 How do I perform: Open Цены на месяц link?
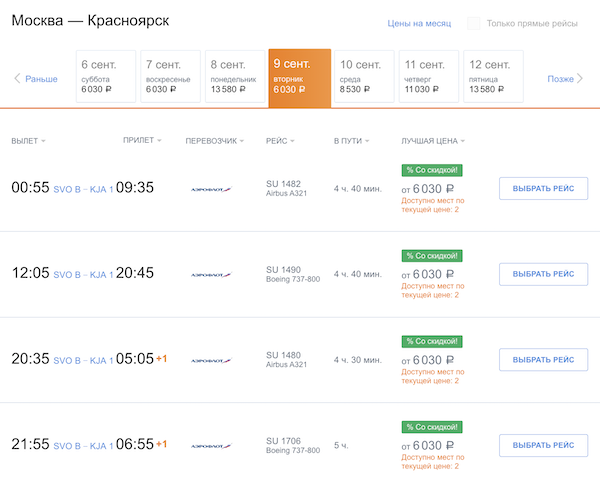(419, 23)
